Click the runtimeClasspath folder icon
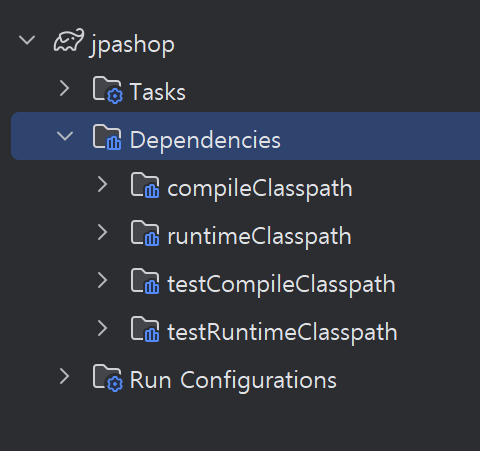Viewport: 480px width, 451px height. pos(145,233)
